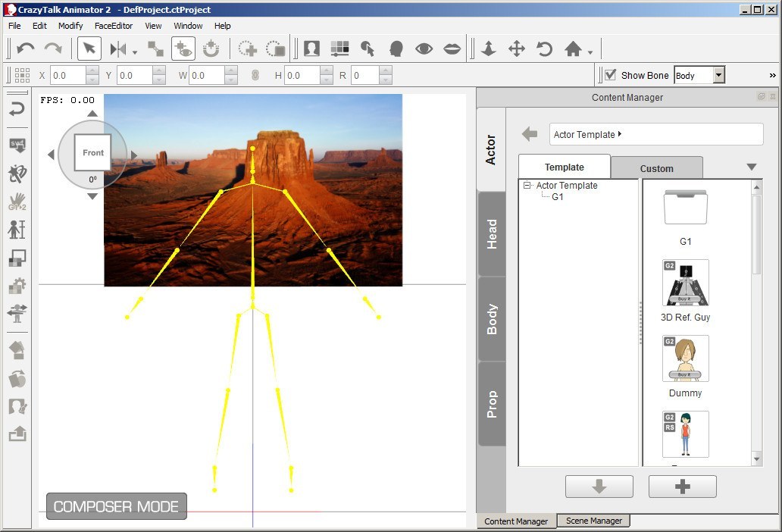Click the content back arrow button
This screenshot has height=532, width=782.
point(530,133)
